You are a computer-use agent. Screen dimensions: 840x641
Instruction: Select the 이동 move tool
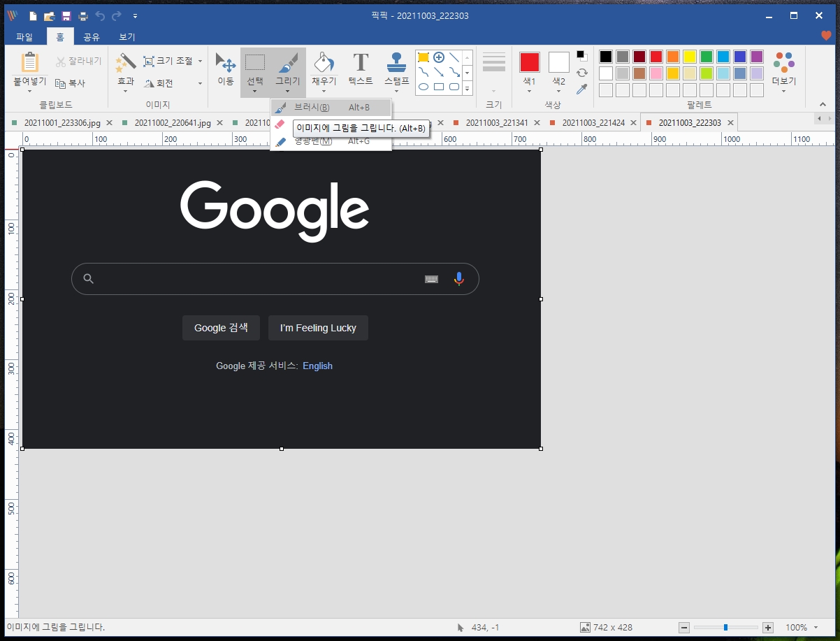225,69
